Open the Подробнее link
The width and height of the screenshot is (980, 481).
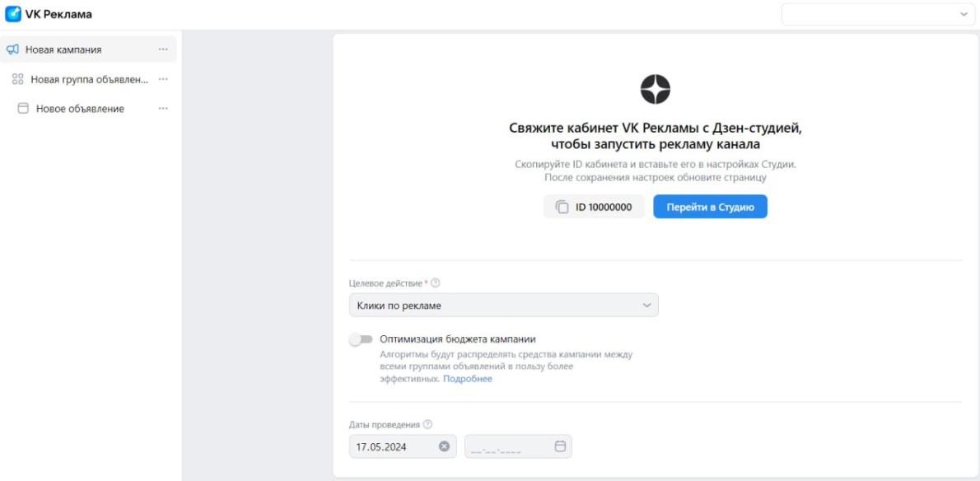[x=468, y=379]
